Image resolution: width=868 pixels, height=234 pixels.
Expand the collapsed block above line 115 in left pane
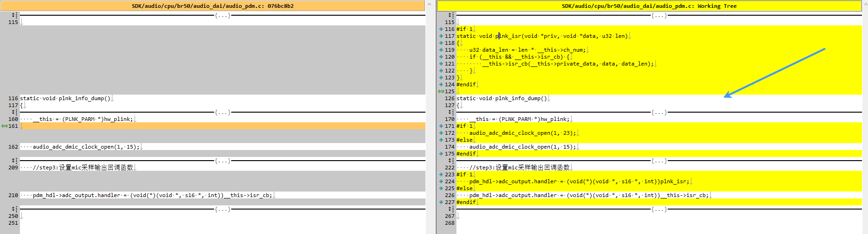14,15
